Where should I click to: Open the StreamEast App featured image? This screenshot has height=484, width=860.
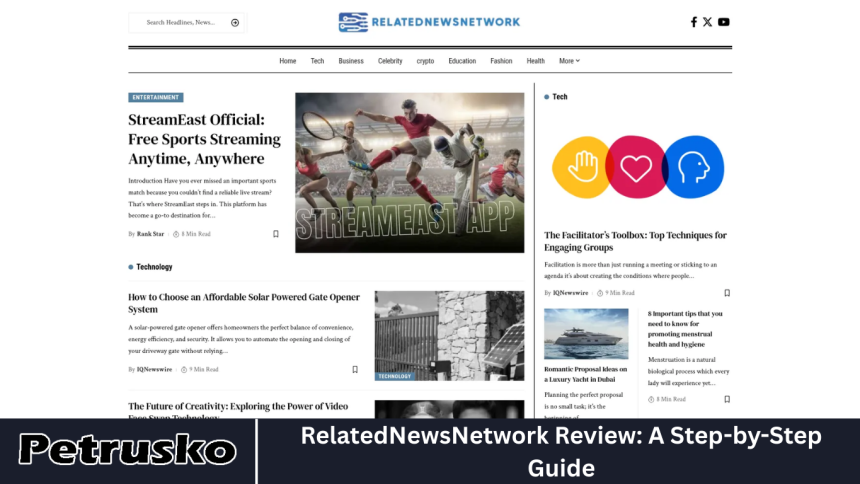(410, 173)
